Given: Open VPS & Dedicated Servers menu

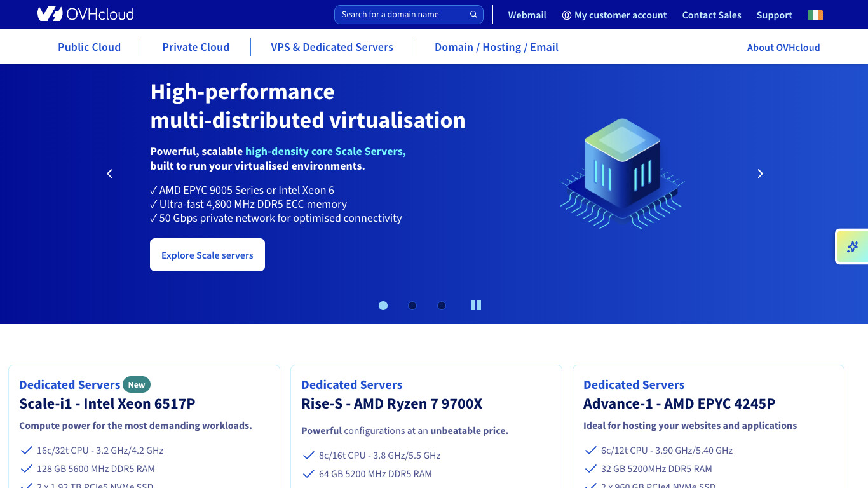Looking at the screenshot, I should [332, 47].
